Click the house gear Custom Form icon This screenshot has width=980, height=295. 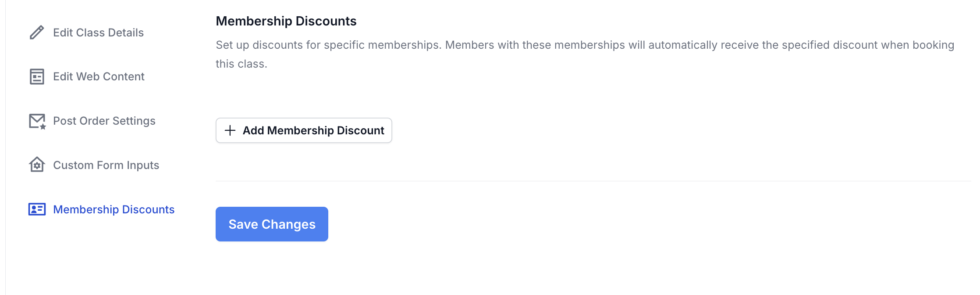(37, 165)
